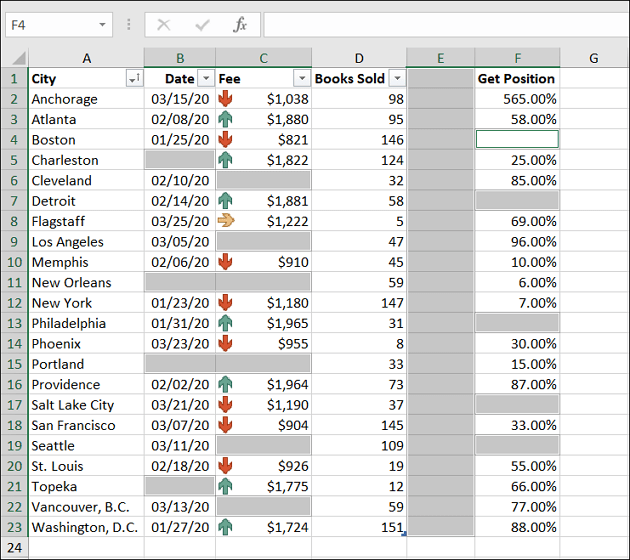
Task: Open the Date column filter dropdown
Action: (206, 78)
